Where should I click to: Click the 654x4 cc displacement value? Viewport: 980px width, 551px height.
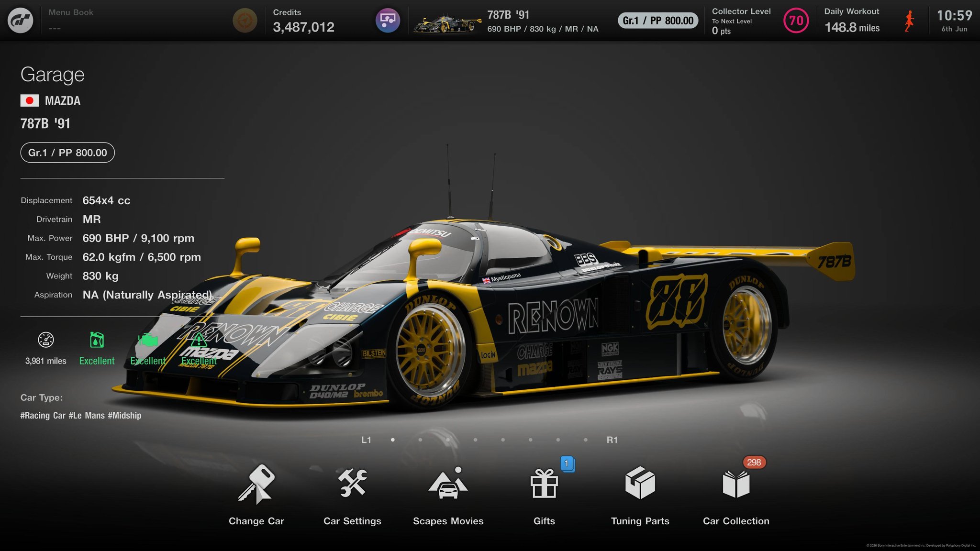click(106, 201)
